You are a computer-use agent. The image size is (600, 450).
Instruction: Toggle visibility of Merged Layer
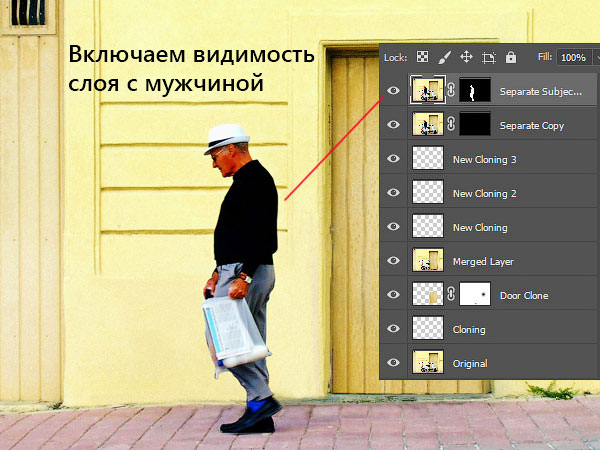coord(393,261)
